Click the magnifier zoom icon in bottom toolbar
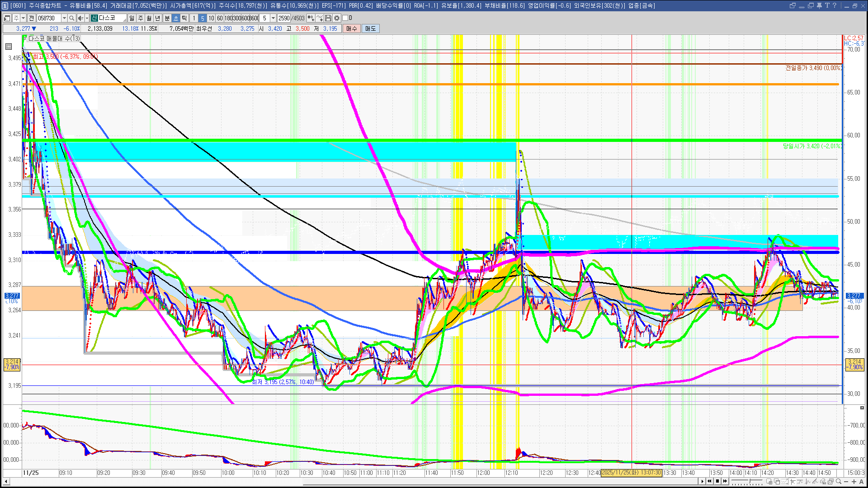This screenshot has height=488, width=868. pyautogui.click(x=839, y=482)
